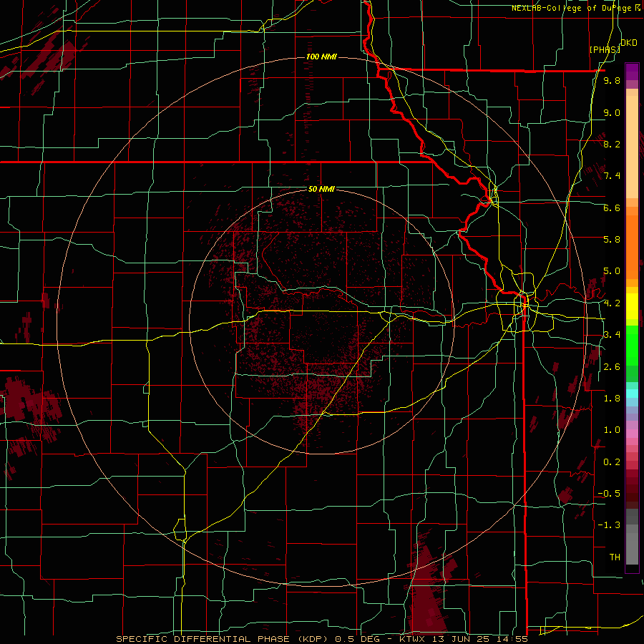Click the TH label on the color scale
Screen dimensions: 644x644
[615, 557]
